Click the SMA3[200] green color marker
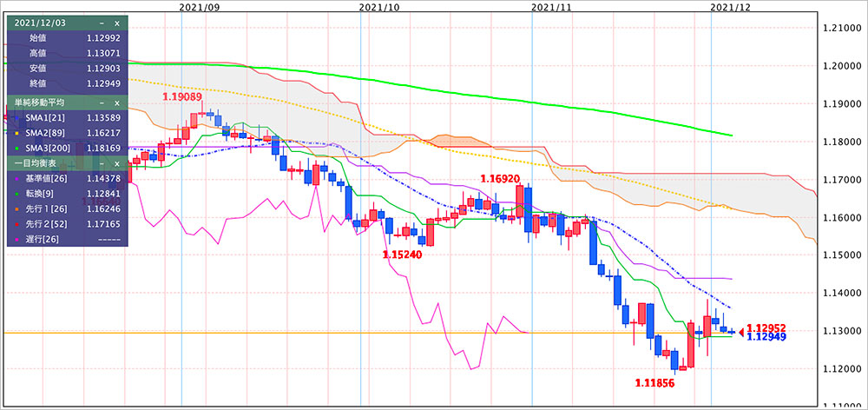Image resolution: width=868 pixels, height=410 pixels. [16, 148]
